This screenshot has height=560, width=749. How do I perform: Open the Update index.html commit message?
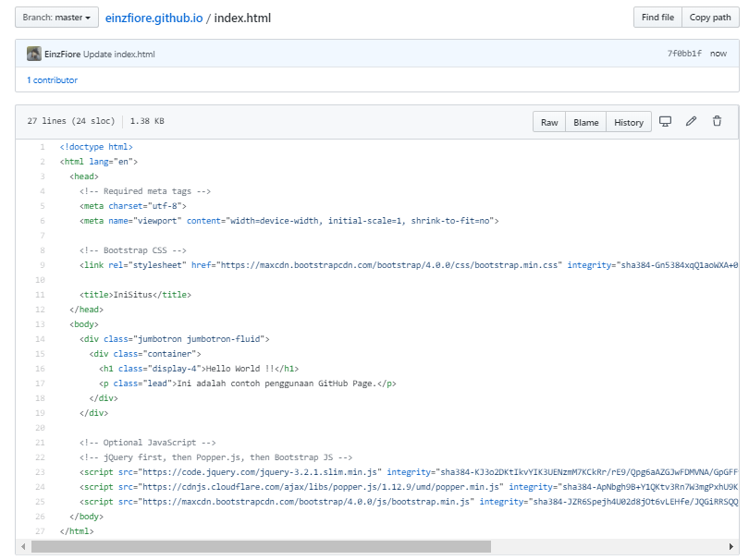coord(119,55)
